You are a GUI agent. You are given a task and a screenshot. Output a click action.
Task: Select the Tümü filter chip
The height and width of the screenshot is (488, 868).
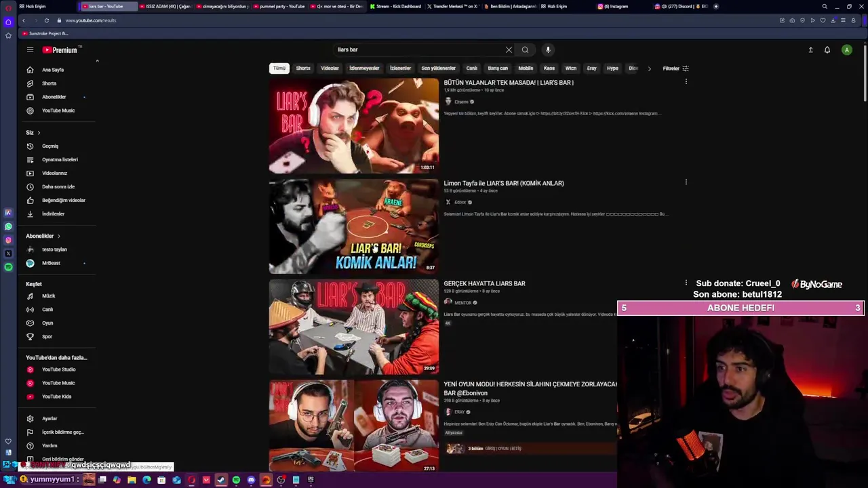(279, 68)
